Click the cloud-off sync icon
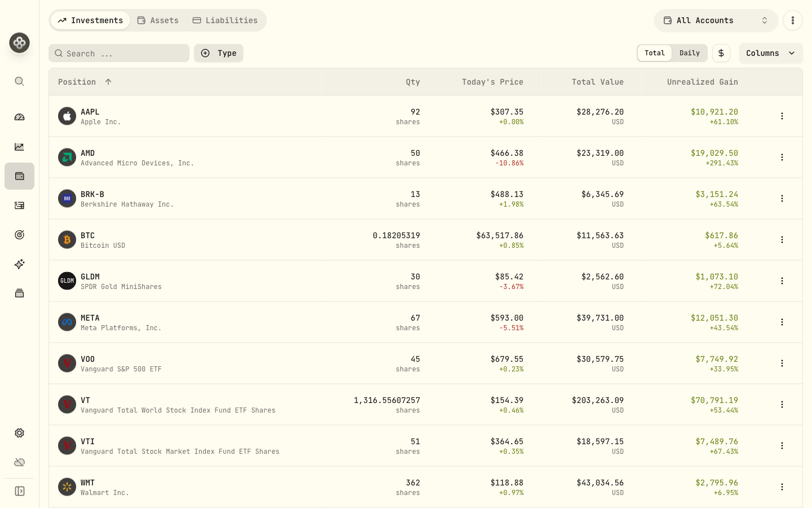Screen dimensions: 812x508 (x=19, y=462)
